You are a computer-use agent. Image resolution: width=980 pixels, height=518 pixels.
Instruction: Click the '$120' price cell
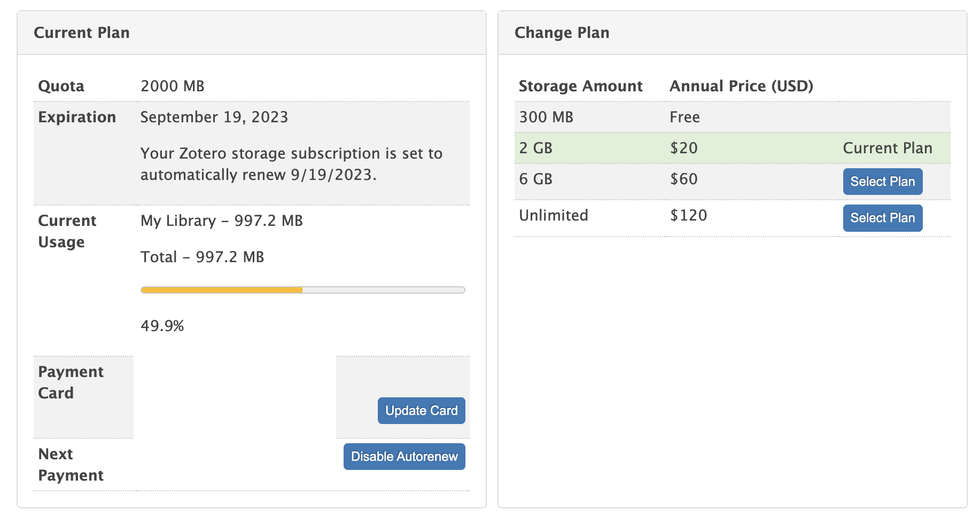pos(689,215)
